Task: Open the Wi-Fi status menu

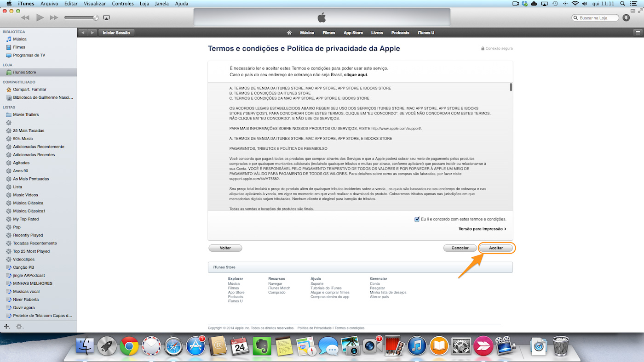Action: point(575,3)
